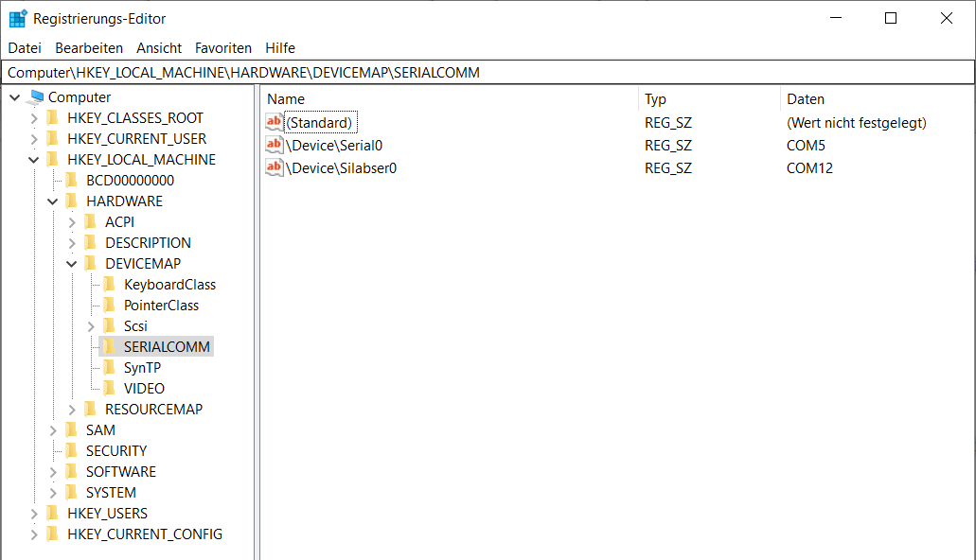976x560 pixels.
Task: Click the HKEY_CURRENT_USER folder icon
Action: (53, 139)
